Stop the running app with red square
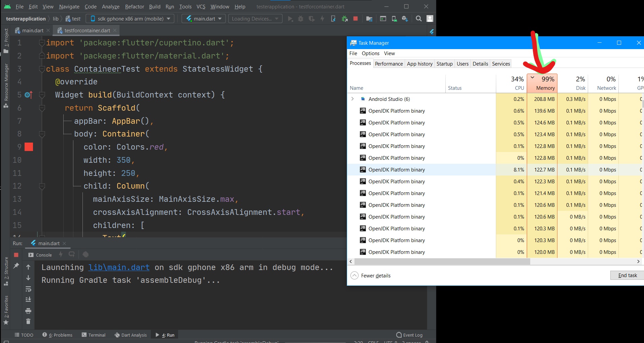Viewport: 644px width, 343px height. [x=355, y=18]
